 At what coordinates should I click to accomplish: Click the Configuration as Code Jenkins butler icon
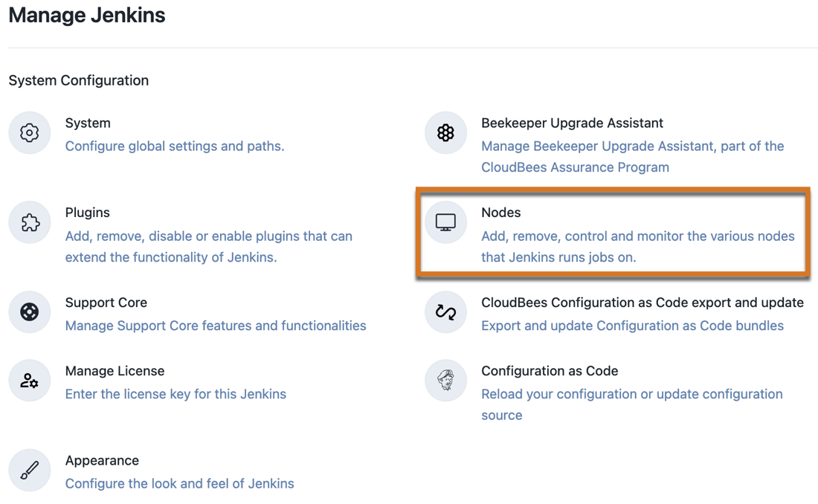445,381
